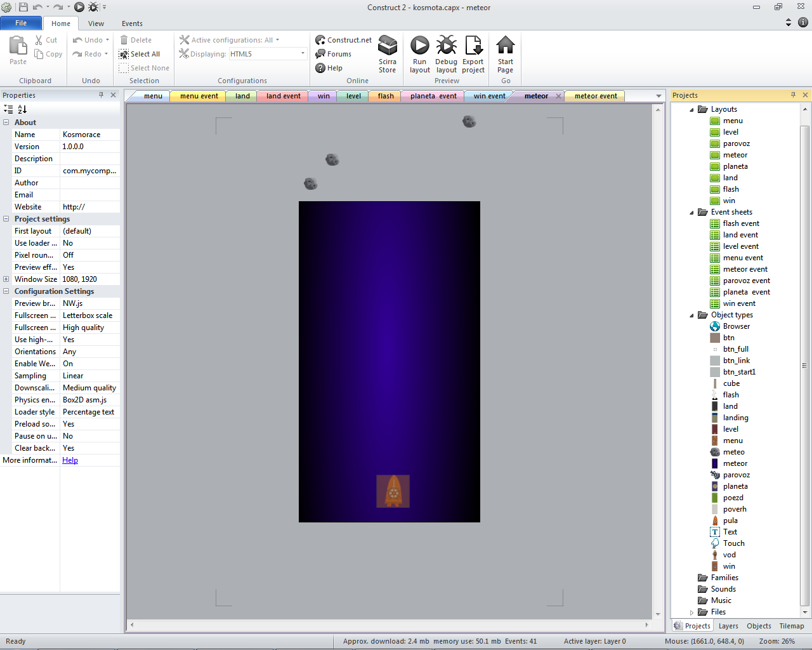Viewport: 812px width, 650px height.
Task: Pin the Projects panel
Action: coord(793,95)
